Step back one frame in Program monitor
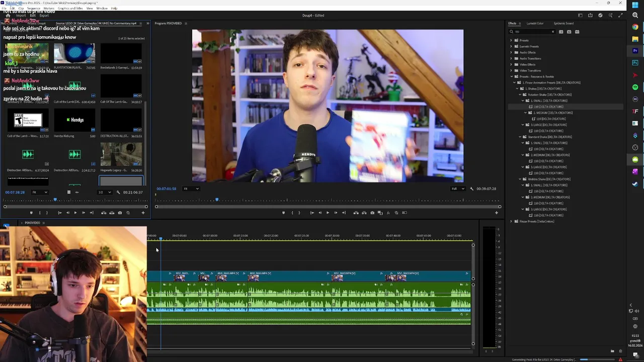This screenshot has height=362, width=644. click(319, 213)
